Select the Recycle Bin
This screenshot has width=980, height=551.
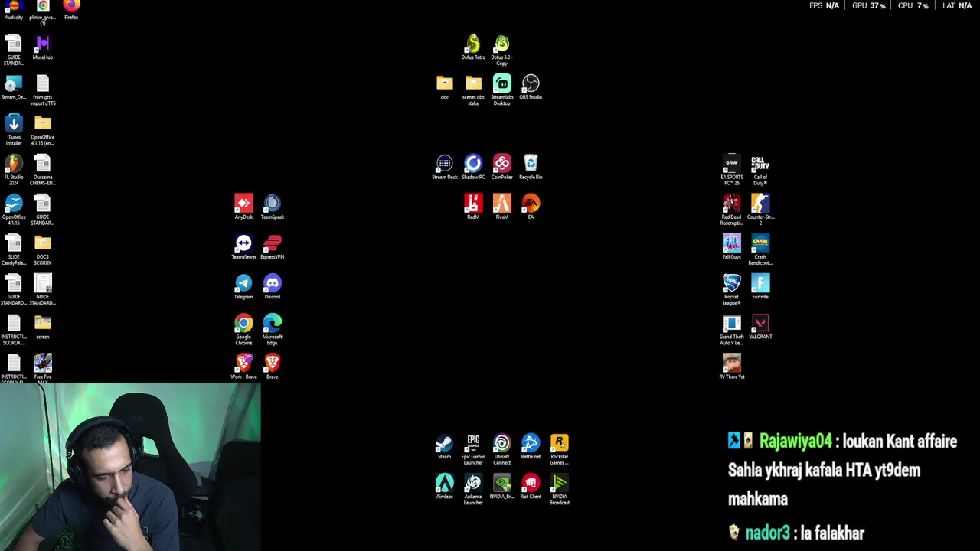pos(531,168)
